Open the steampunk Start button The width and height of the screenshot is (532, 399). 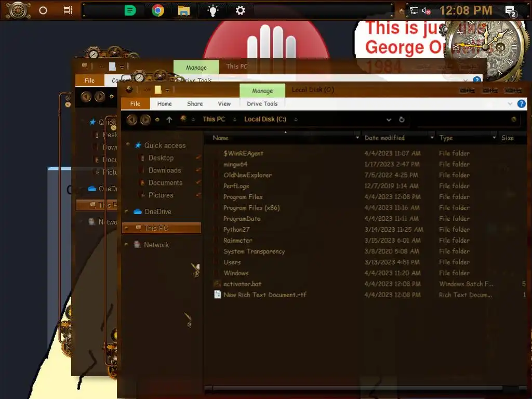pos(18,10)
